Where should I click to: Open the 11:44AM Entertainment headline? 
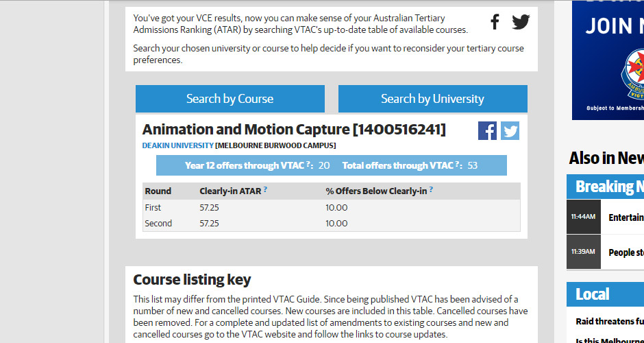(x=626, y=217)
